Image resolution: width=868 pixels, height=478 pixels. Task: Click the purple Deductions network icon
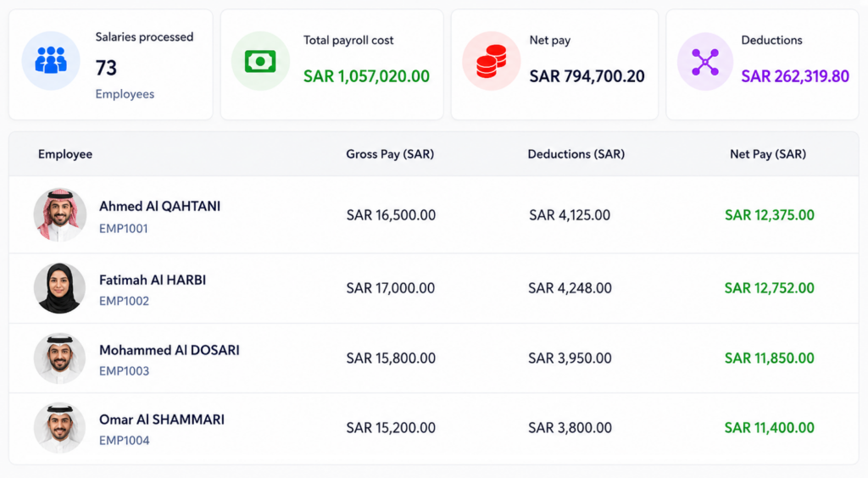click(705, 61)
